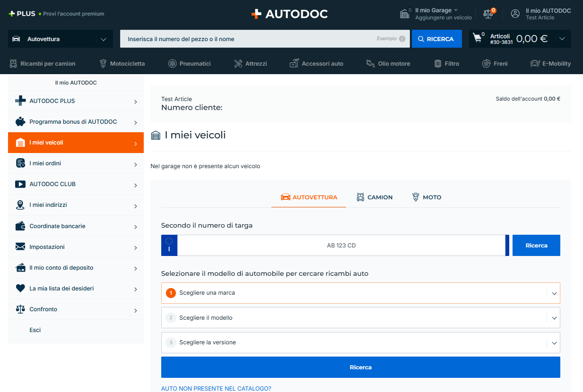The height and width of the screenshot is (392, 583).
Task: Open the Freni brakes category
Action: click(x=495, y=63)
